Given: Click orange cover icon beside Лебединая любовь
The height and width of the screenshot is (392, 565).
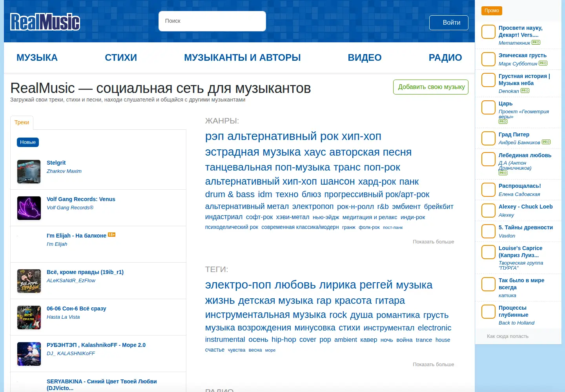Looking at the screenshot, I should (x=488, y=159).
